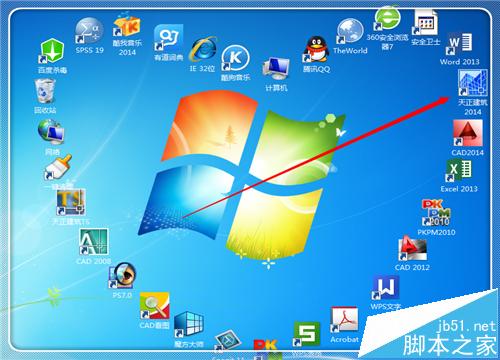The width and height of the screenshot is (500, 360).
Task: Open 天正建筑 2014 shortcut
Action: pos(473,83)
